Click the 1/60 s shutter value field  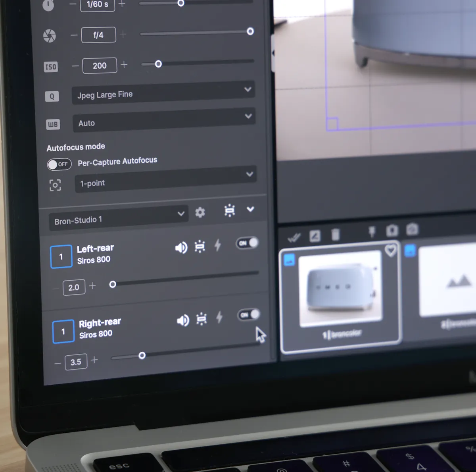[x=98, y=5]
